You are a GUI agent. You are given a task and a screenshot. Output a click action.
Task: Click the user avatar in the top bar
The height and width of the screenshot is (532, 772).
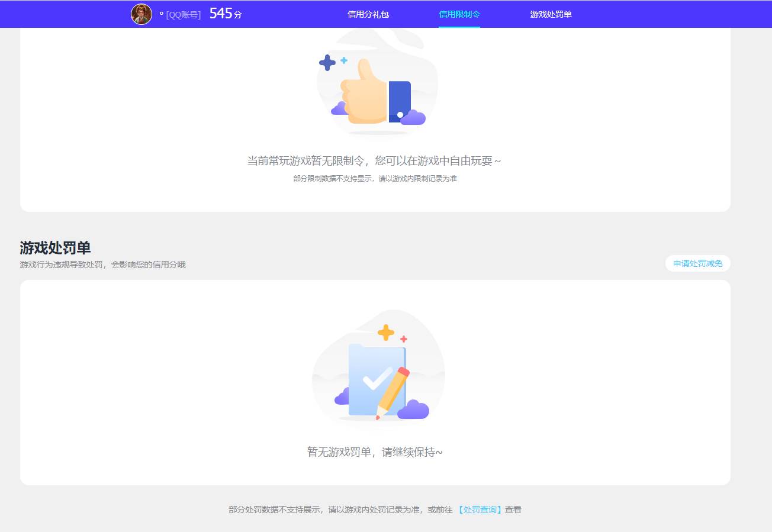click(142, 14)
